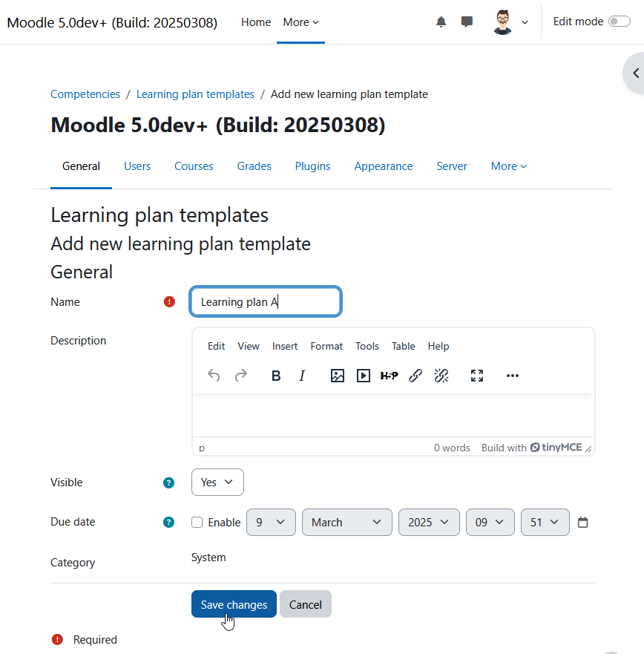Image resolution: width=644 pixels, height=654 pixels.
Task: Toggle Italic formatting in the editor
Action: [x=302, y=376]
